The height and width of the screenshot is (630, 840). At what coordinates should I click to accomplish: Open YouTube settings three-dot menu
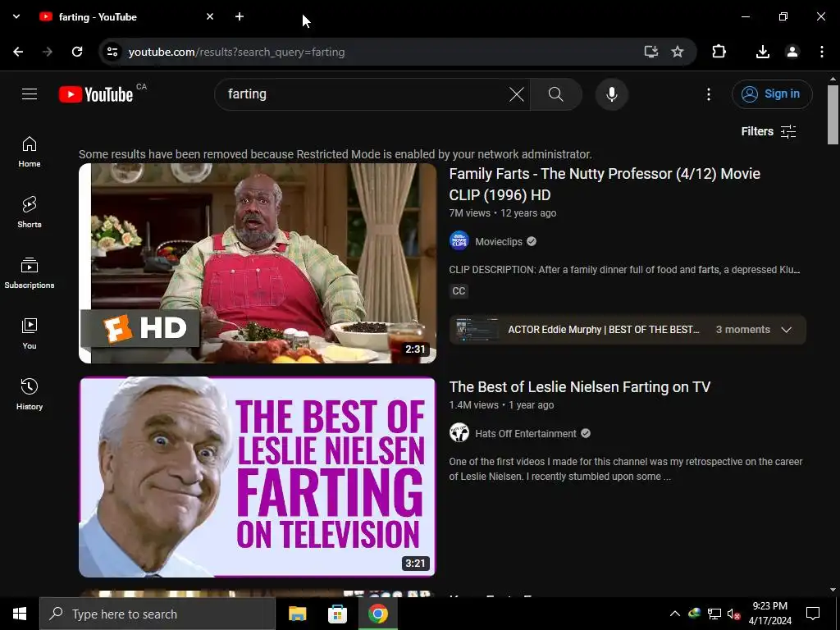(x=709, y=94)
